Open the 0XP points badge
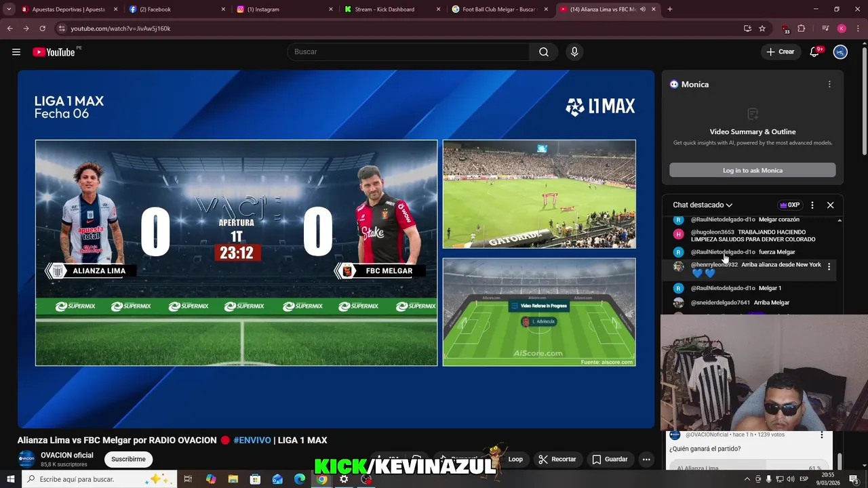 coord(790,205)
